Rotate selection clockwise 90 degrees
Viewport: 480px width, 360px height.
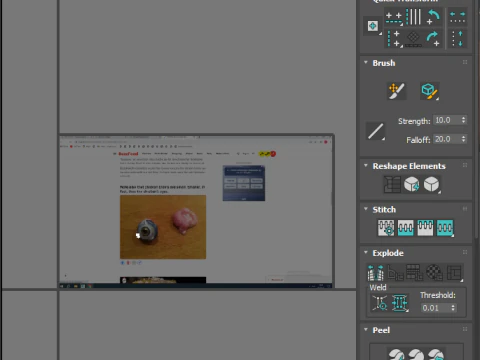[x=433, y=38]
